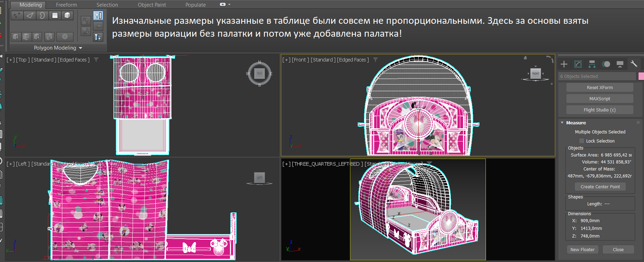The height and width of the screenshot is (262, 644).
Task: Open Top viewport [Standard] shading menu
Action: (x=44, y=60)
